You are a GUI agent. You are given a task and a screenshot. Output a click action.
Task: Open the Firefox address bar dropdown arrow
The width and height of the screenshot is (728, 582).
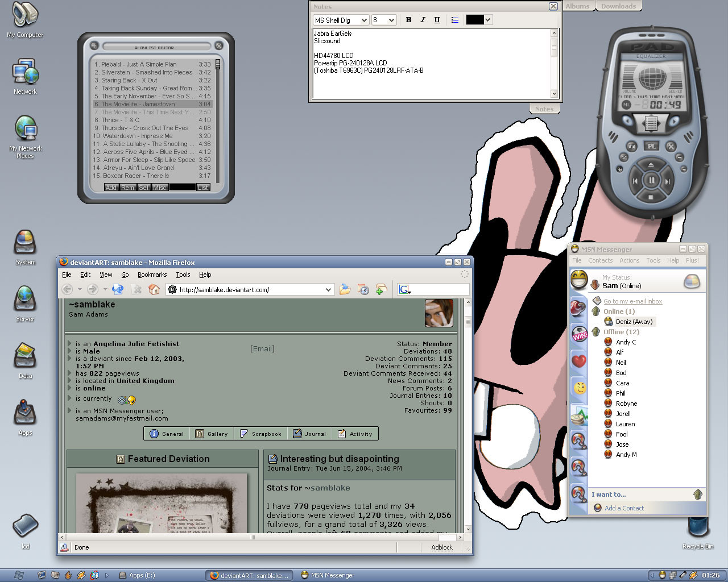click(x=328, y=290)
